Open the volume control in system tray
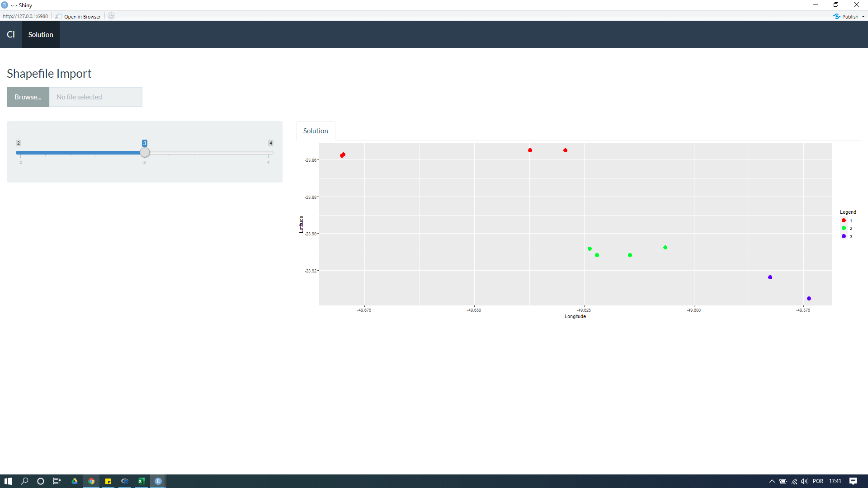 pos(804,481)
